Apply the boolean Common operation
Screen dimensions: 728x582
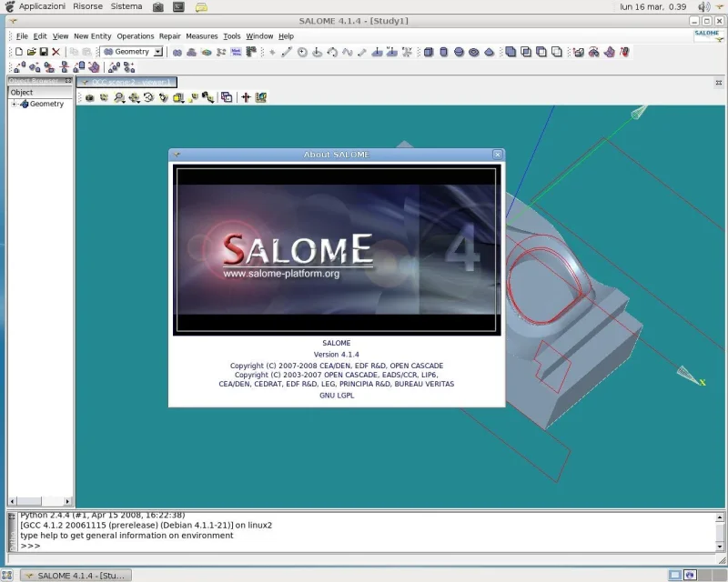pyautogui.click(x=526, y=52)
